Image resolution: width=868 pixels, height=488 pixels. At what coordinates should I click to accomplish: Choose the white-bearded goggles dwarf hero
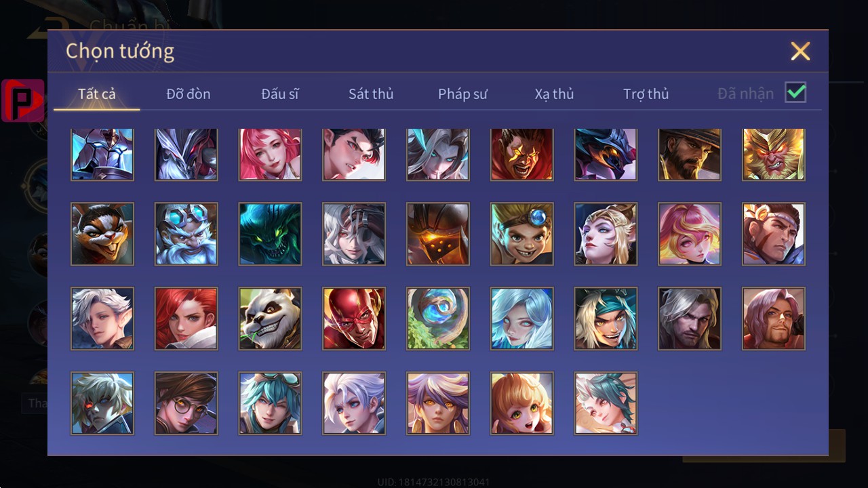(186, 234)
